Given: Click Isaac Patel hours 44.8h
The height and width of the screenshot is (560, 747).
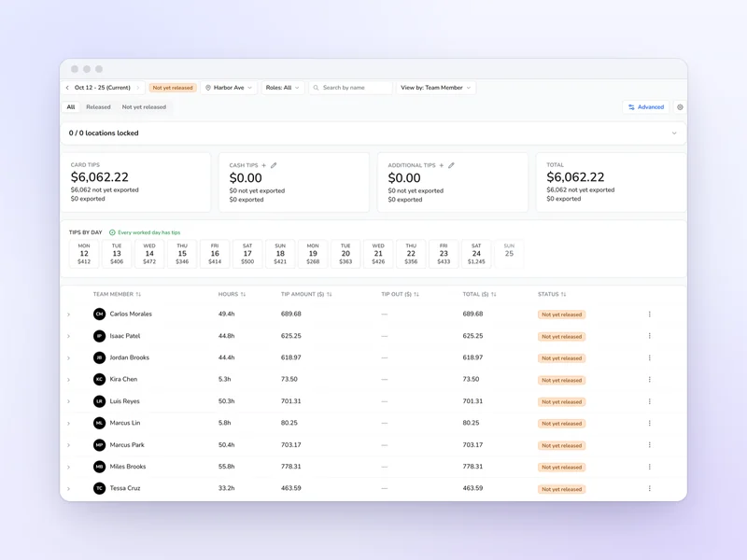Looking at the screenshot, I should 226,336.
